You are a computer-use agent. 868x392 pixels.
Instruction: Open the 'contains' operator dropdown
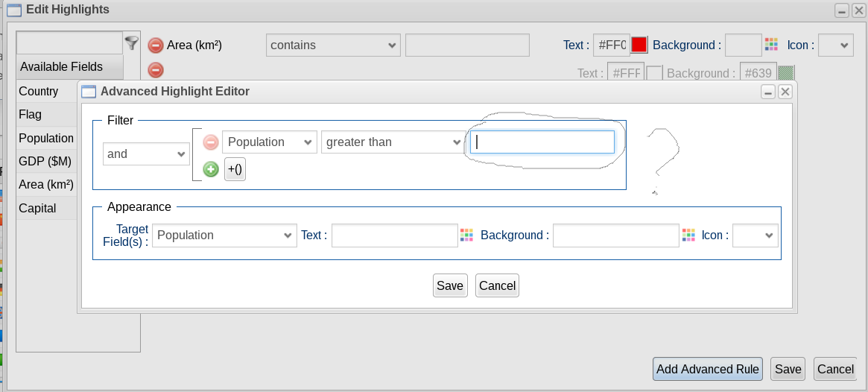point(333,45)
